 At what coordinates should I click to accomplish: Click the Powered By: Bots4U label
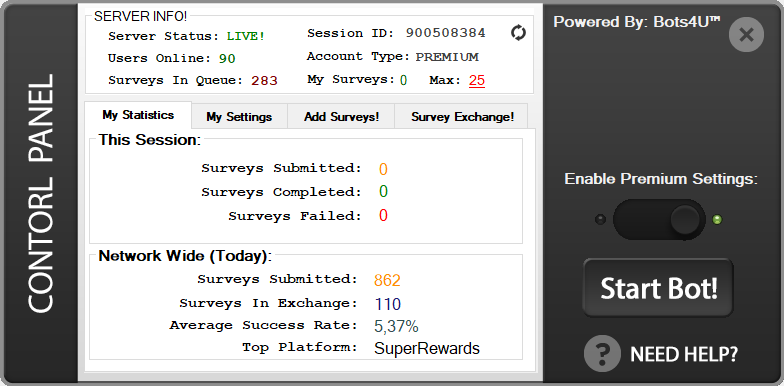(x=636, y=22)
